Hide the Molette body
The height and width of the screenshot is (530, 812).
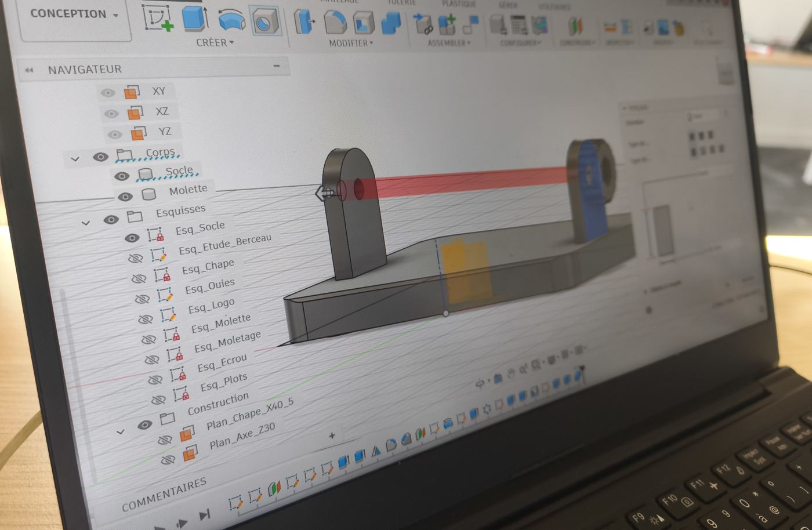[x=125, y=197]
